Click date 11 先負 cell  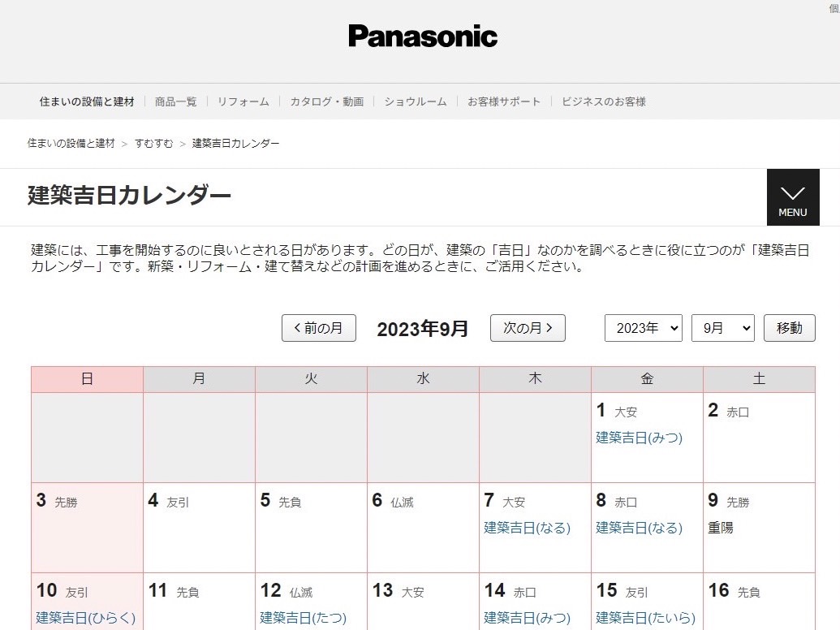[x=200, y=602]
